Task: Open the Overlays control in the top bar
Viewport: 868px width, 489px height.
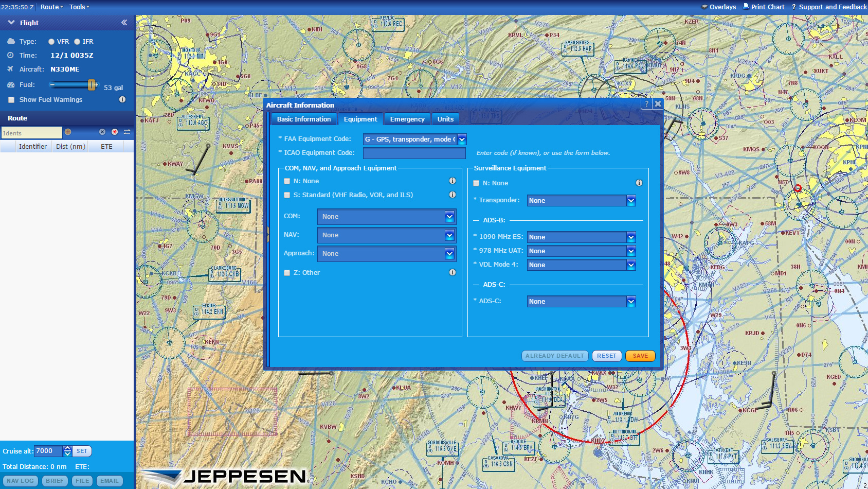Action: (718, 7)
